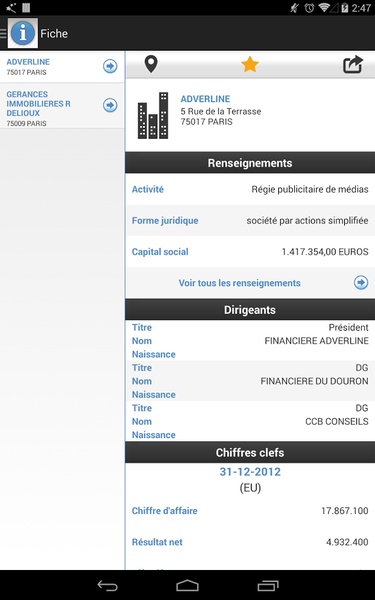Image resolution: width=375 pixels, height=600 pixels.
Task: Tap the 1.417.354,00 EUROS value
Action: click(325, 252)
